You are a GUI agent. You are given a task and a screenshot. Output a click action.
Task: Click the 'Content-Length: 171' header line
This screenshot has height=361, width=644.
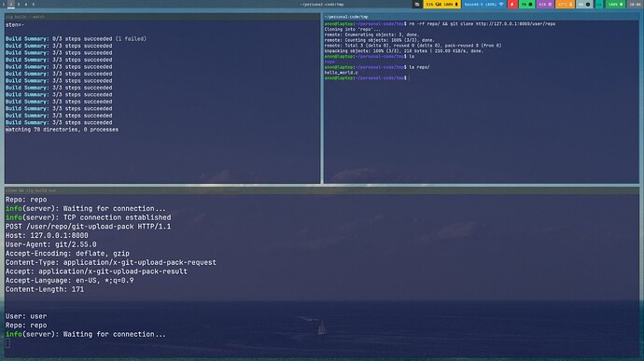point(45,289)
